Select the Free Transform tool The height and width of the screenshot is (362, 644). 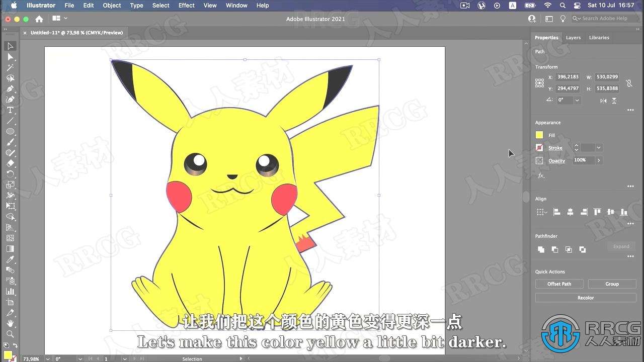click(10, 206)
